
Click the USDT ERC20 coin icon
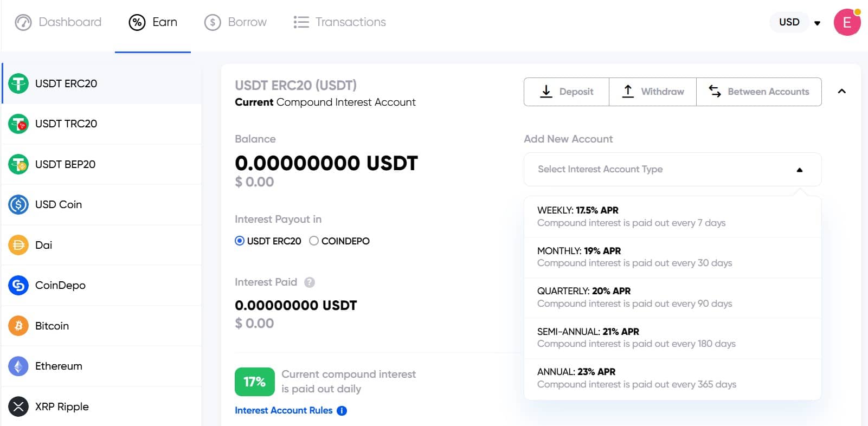[18, 83]
